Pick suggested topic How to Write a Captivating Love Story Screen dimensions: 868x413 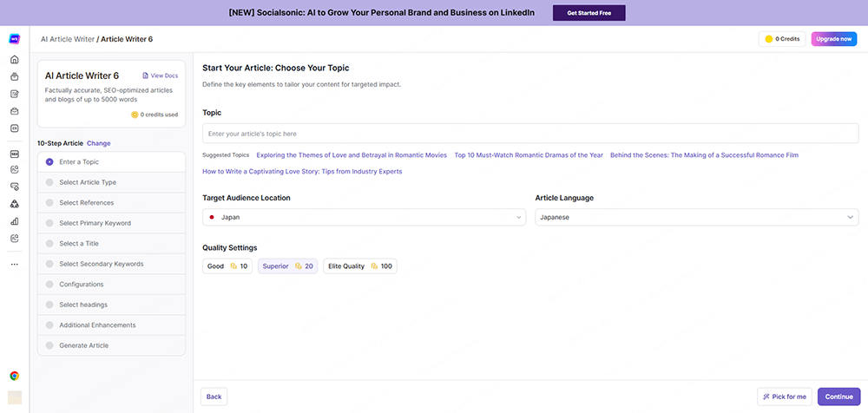pyautogui.click(x=302, y=172)
